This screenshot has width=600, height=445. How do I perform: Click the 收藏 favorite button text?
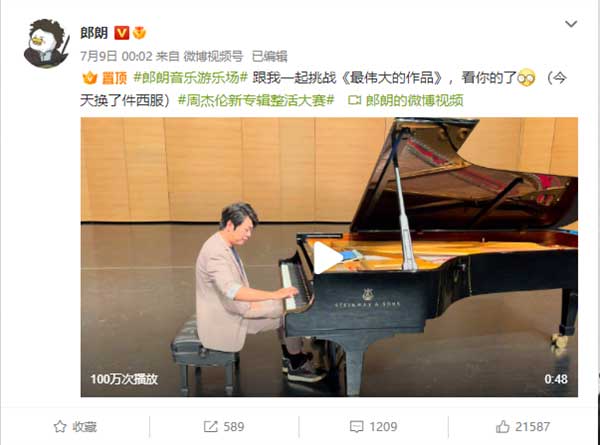[x=85, y=427]
